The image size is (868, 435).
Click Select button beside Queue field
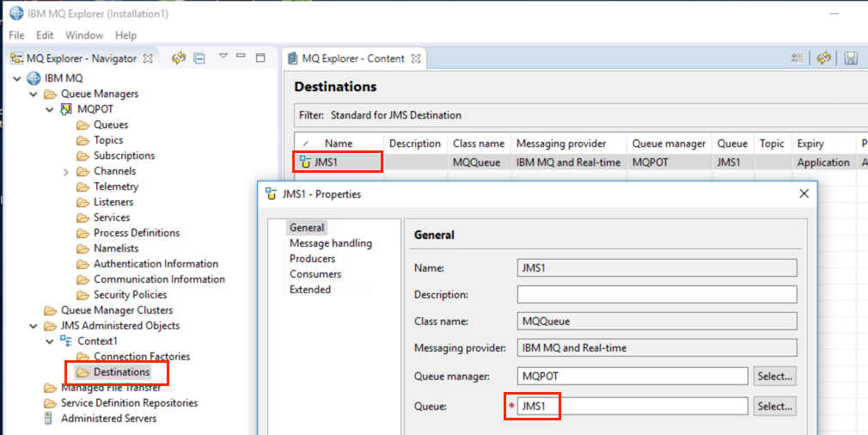pos(775,407)
